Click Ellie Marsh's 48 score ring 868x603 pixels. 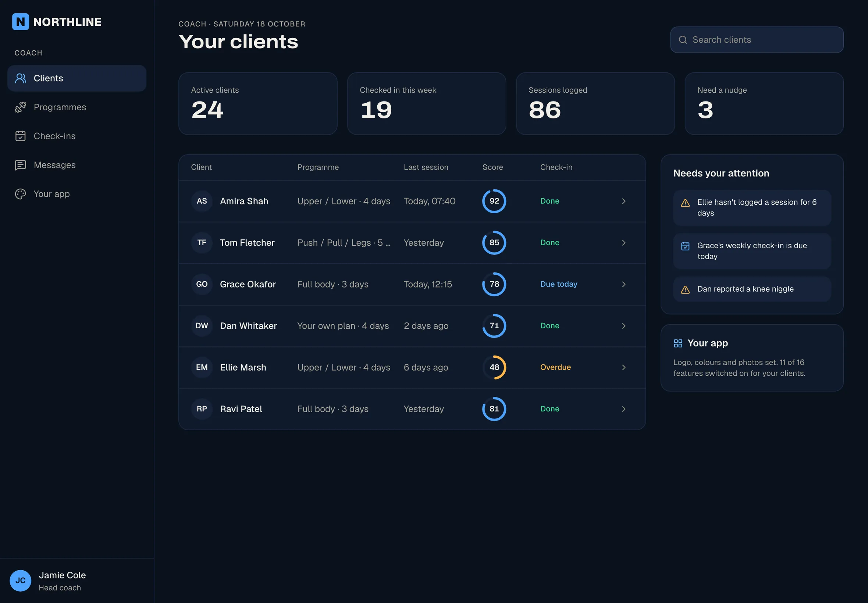494,368
